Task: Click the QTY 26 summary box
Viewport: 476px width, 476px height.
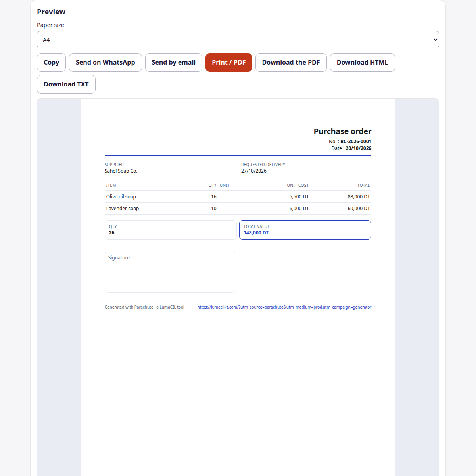Action: tap(171, 230)
